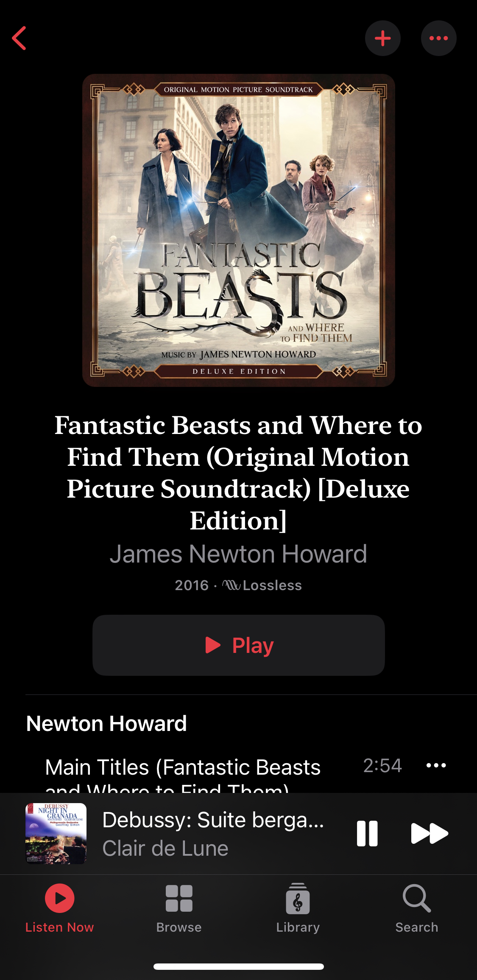Tap the Clair de Lune subtitle
This screenshot has height=980, width=477.
(x=165, y=848)
